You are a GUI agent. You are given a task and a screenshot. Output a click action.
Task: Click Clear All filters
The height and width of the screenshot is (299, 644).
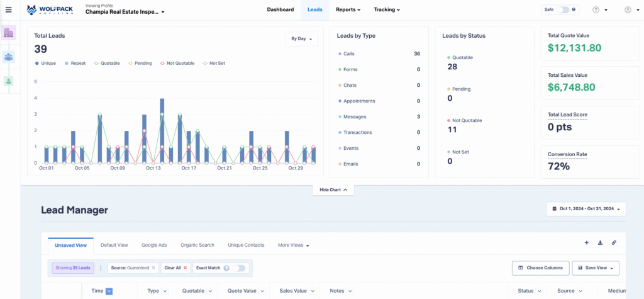click(x=175, y=268)
